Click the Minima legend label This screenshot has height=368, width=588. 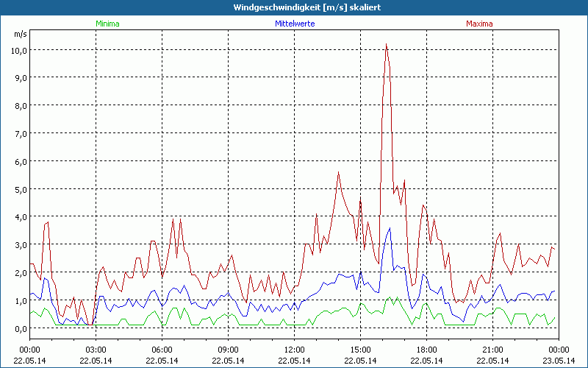coord(107,24)
